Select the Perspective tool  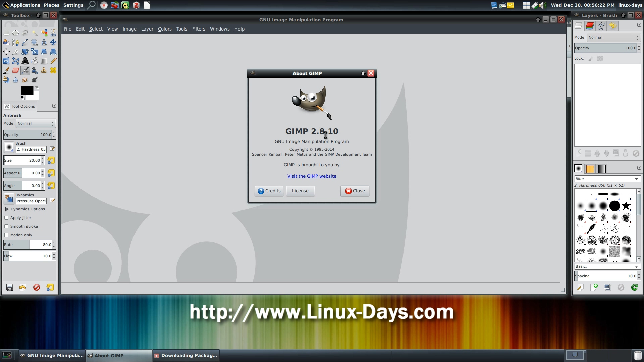53,52
